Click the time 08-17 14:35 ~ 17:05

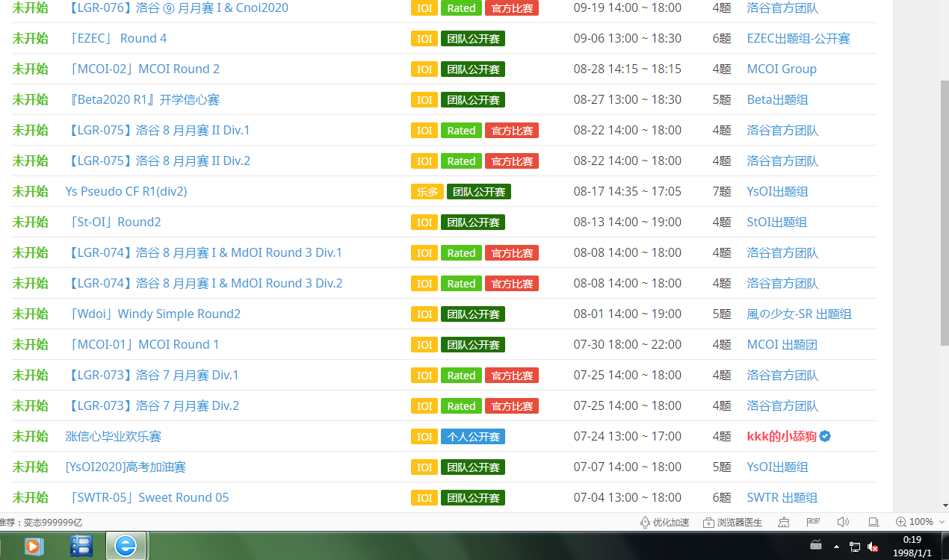[628, 191]
